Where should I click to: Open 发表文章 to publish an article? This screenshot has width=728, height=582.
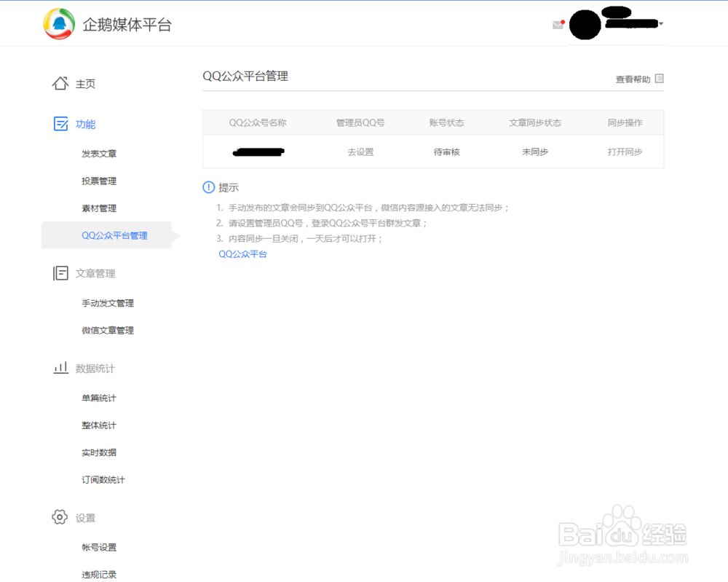click(x=98, y=154)
